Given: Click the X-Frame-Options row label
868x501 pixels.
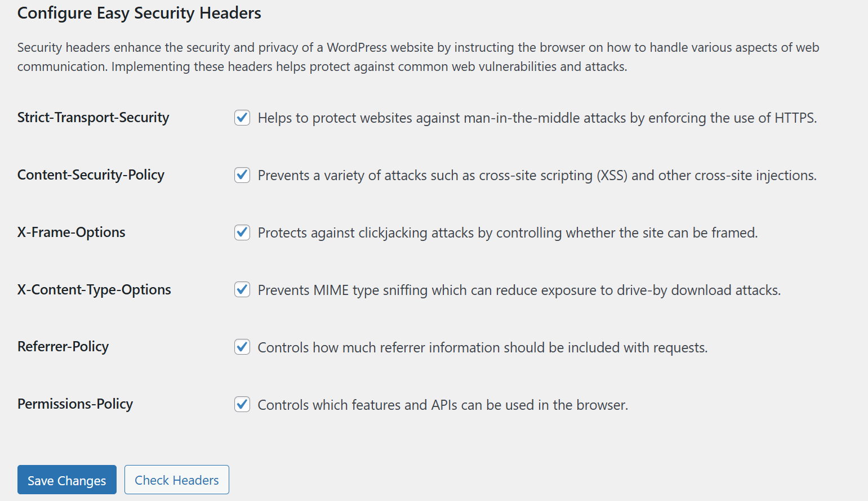Looking at the screenshot, I should coord(71,232).
